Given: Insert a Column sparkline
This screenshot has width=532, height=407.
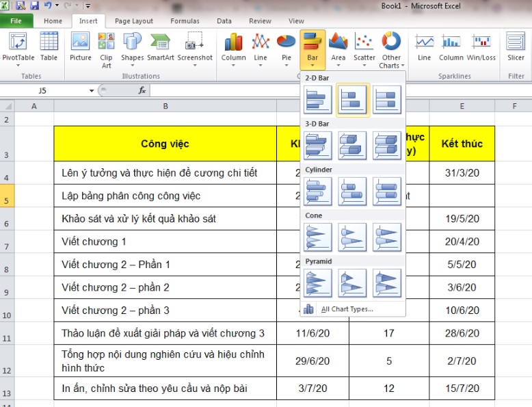Looking at the screenshot, I should [451, 47].
